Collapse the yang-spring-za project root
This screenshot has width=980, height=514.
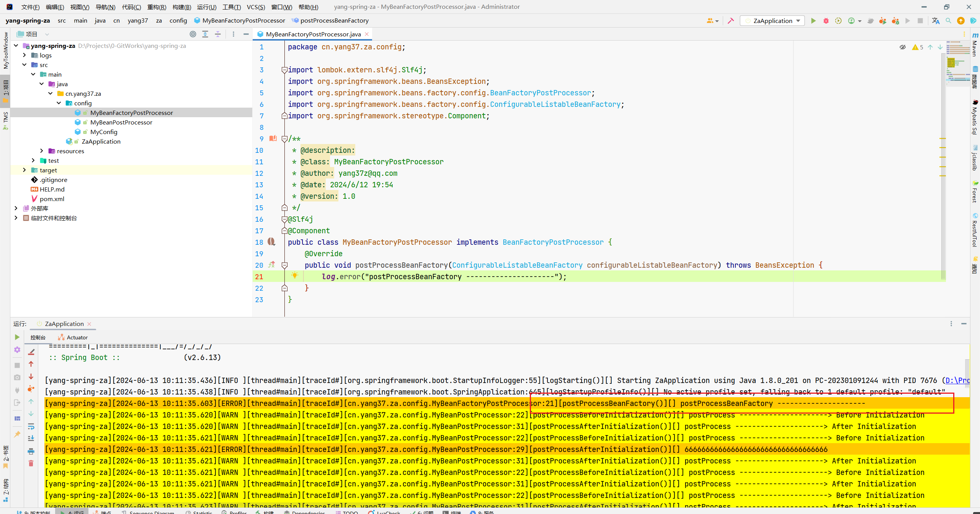[16, 46]
